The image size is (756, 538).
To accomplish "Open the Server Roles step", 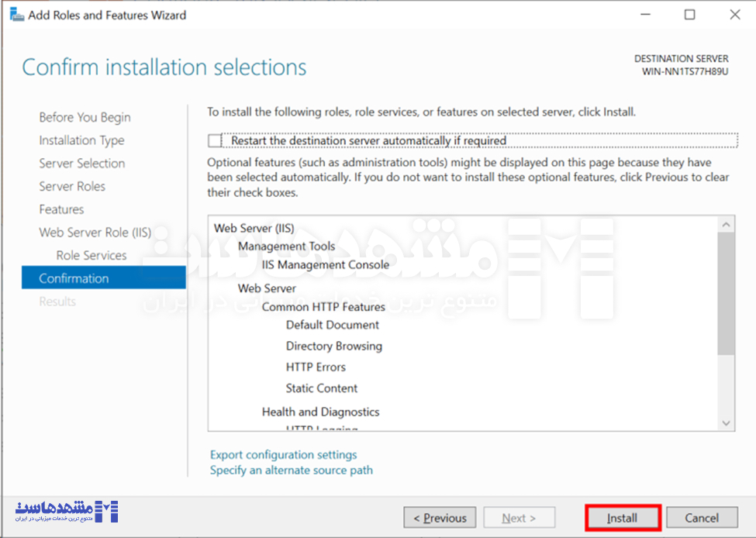I will [72, 187].
